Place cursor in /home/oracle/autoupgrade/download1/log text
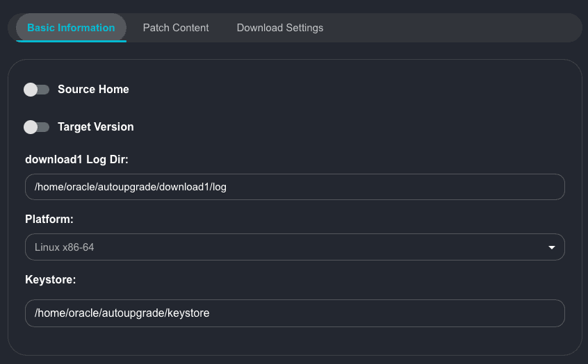 pyautogui.click(x=130, y=187)
